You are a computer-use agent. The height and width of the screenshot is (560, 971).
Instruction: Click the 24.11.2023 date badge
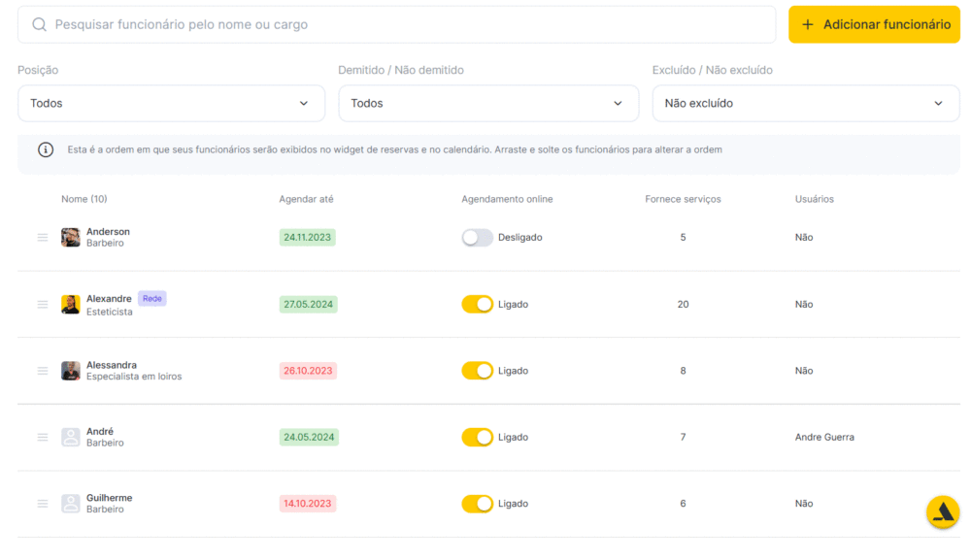coord(307,238)
